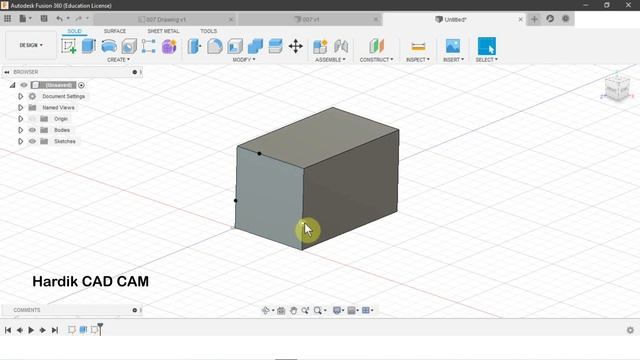Jump to the timeline beginning

point(8,330)
